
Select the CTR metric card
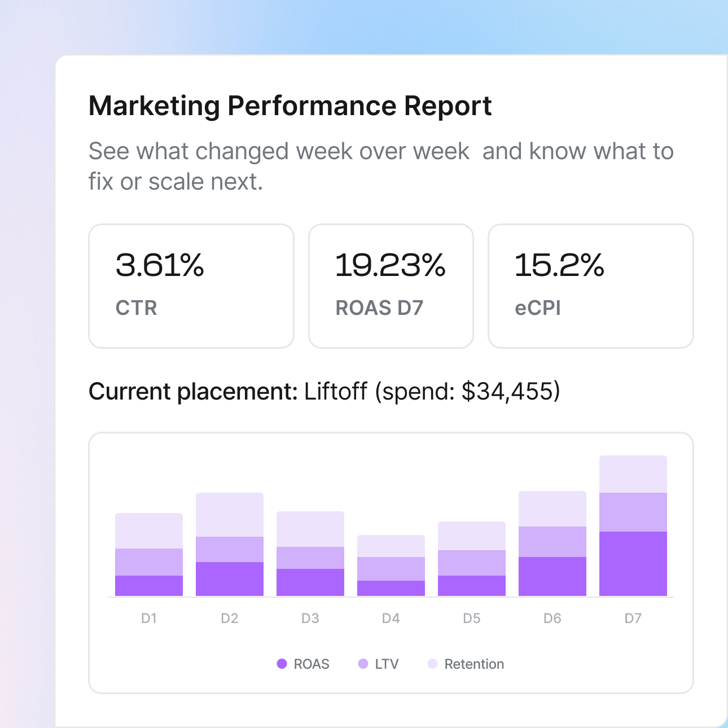click(x=191, y=286)
